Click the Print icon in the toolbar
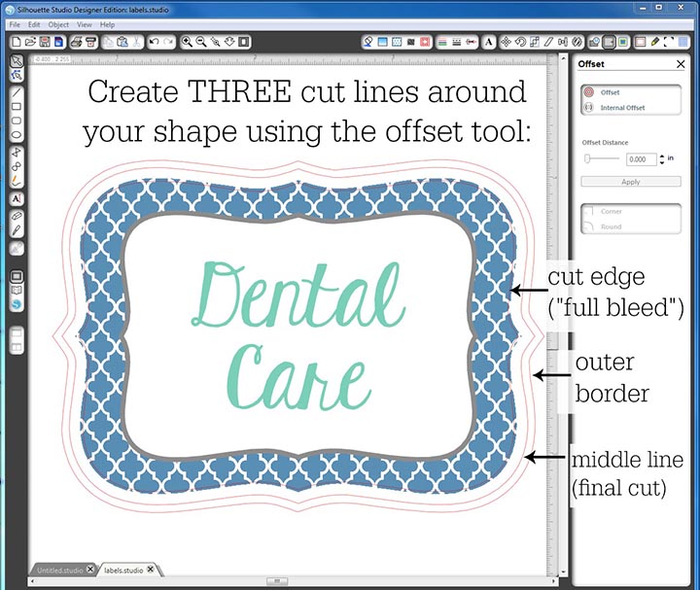 [77, 42]
